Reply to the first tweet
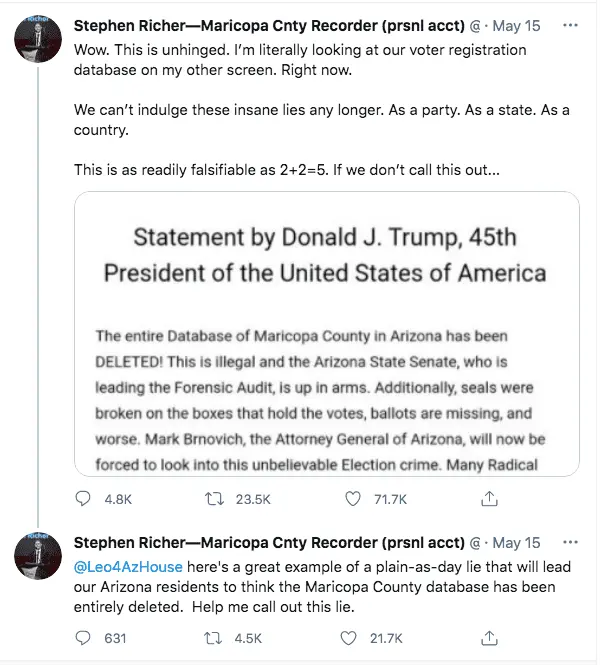 click(x=84, y=497)
